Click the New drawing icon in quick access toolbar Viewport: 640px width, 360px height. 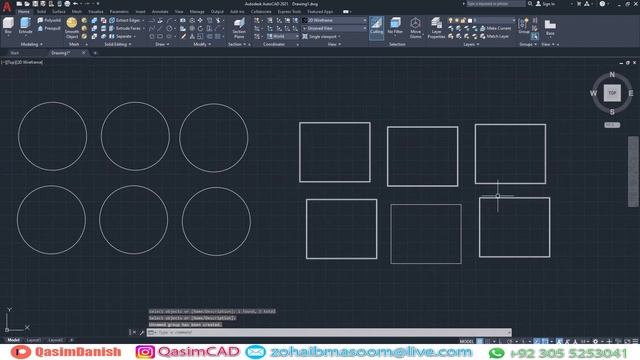[x=19, y=4]
